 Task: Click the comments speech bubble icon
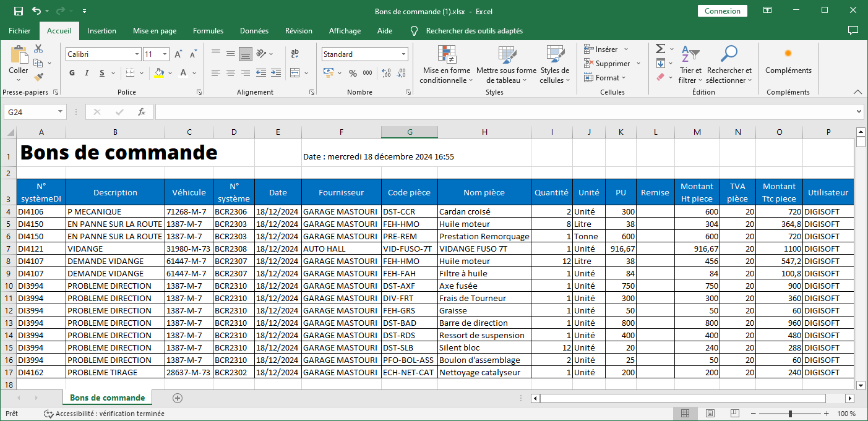(x=853, y=30)
